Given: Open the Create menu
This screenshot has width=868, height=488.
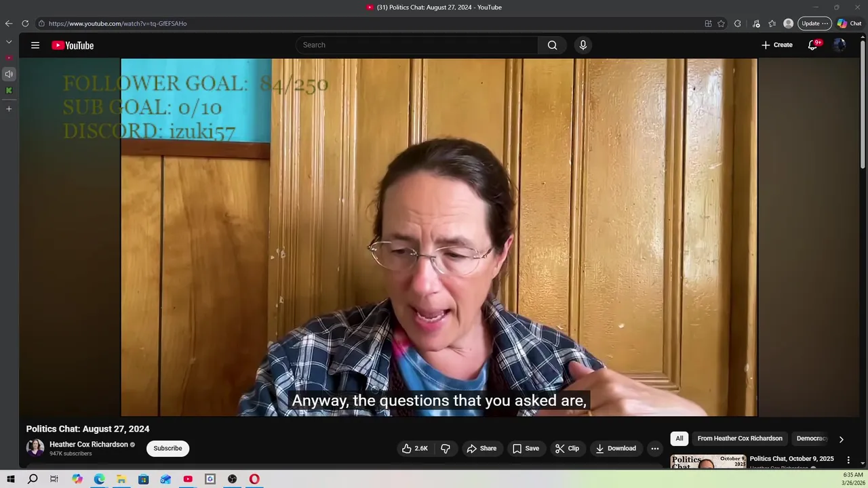Looking at the screenshot, I should [776, 45].
